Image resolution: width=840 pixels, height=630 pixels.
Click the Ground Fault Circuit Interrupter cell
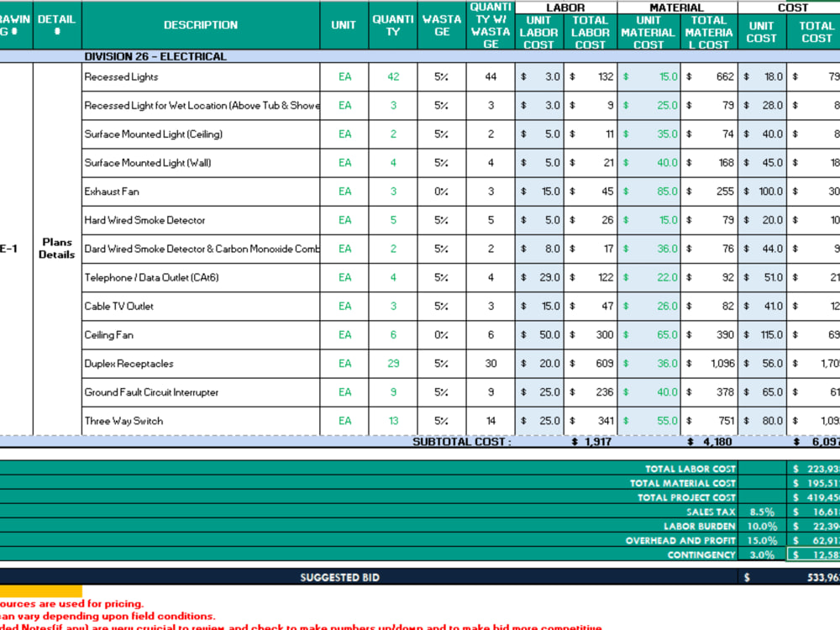[x=201, y=392]
